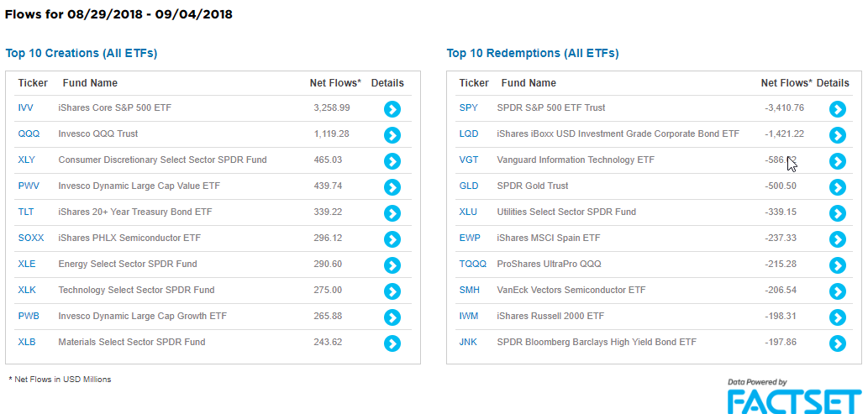Click 'Top 10 Redemptions (All ETFs)' heading

[x=533, y=54]
